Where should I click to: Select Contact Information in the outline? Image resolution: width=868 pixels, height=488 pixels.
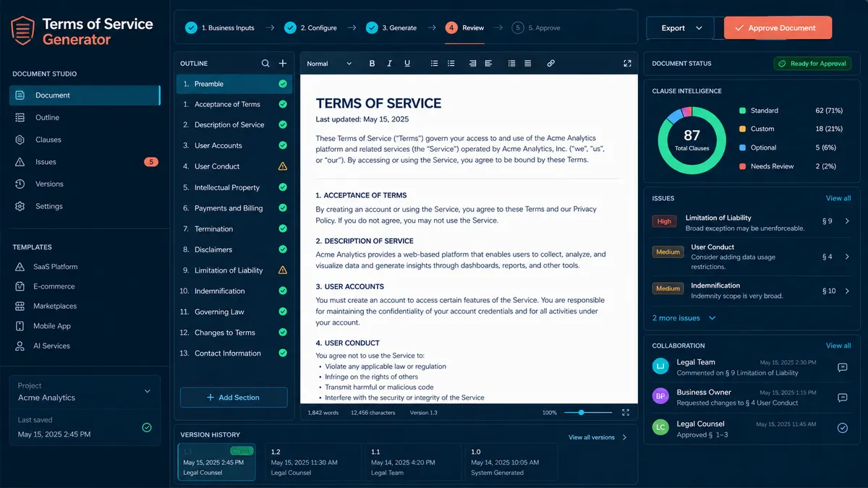[234, 354]
